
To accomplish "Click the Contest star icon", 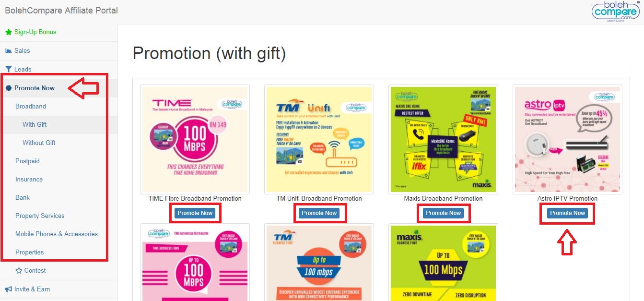I will tap(19, 270).
